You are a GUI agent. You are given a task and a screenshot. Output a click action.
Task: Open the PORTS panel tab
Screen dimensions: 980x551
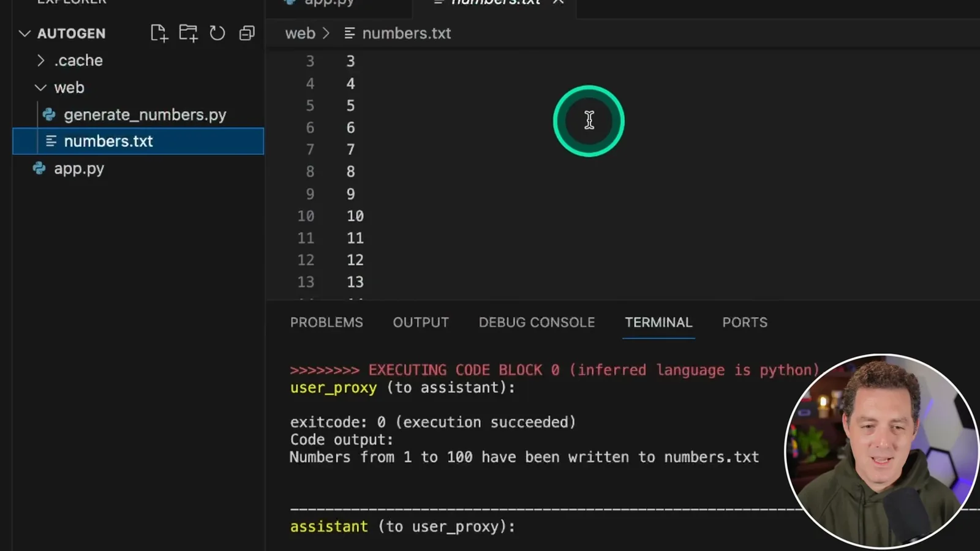745,322
